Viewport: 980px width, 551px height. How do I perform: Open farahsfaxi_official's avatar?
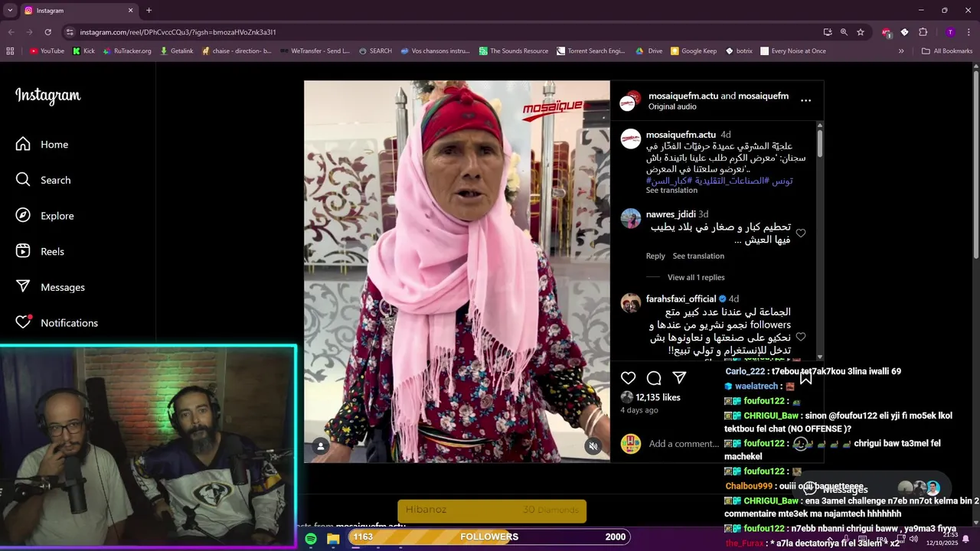tap(631, 302)
